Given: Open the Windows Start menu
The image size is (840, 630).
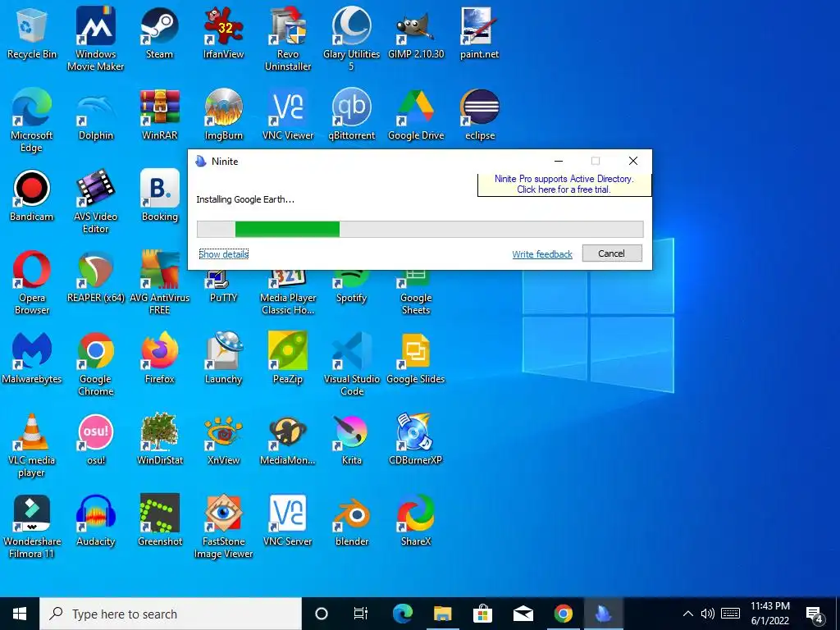Looking at the screenshot, I should click(20, 614).
